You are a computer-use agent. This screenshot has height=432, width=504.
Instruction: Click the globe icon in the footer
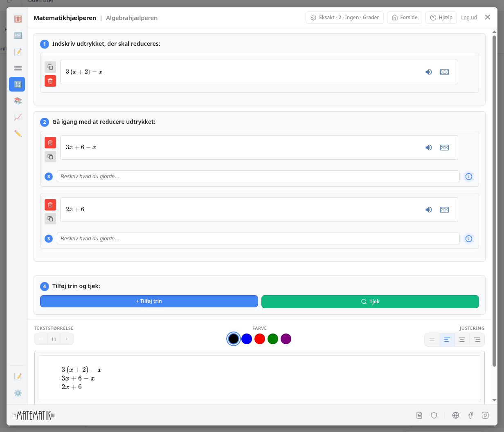(456, 415)
